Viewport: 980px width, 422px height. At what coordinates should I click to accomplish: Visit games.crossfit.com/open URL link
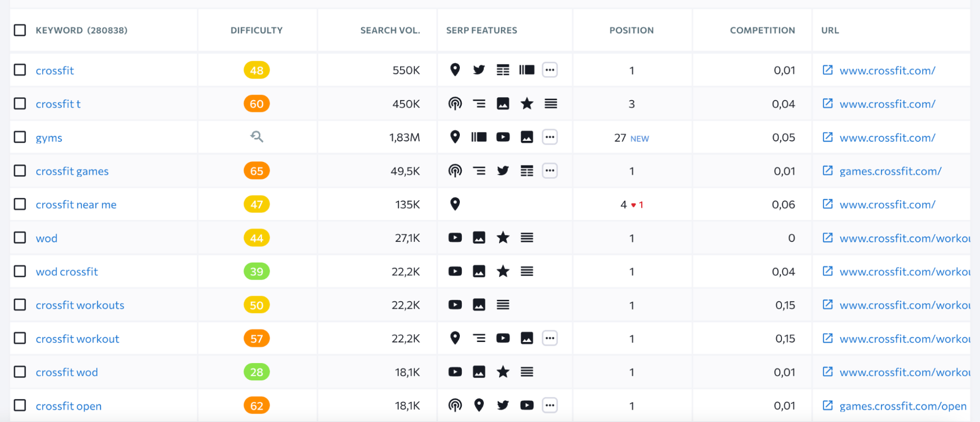click(x=903, y=406)
